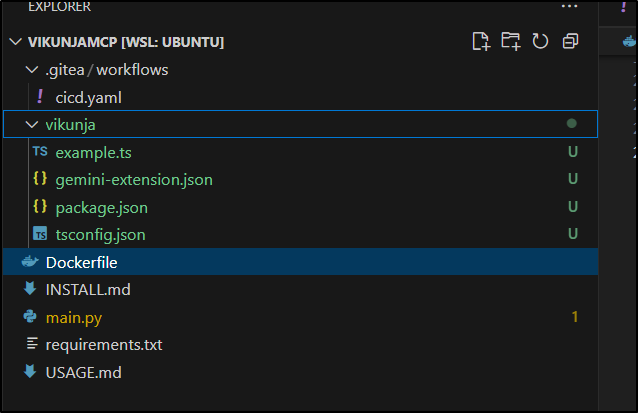Open the INSTALL.md file
The image size is (638, 413).
pyautogui.click(x=88, y=290)
